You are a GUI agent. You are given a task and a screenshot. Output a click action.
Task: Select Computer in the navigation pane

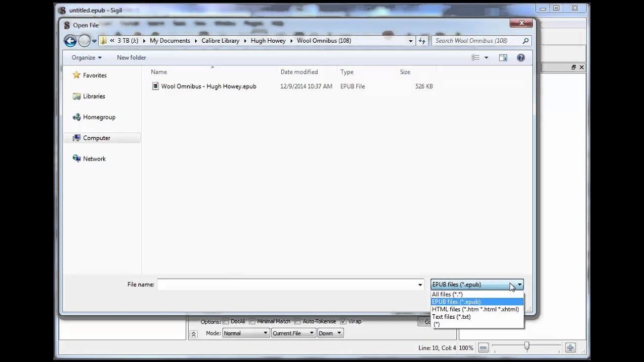tap(97, 138)
